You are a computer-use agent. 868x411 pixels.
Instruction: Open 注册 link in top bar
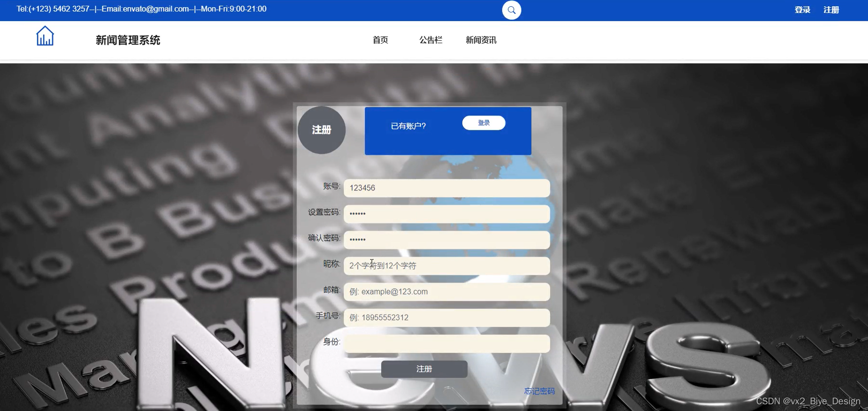831,10
